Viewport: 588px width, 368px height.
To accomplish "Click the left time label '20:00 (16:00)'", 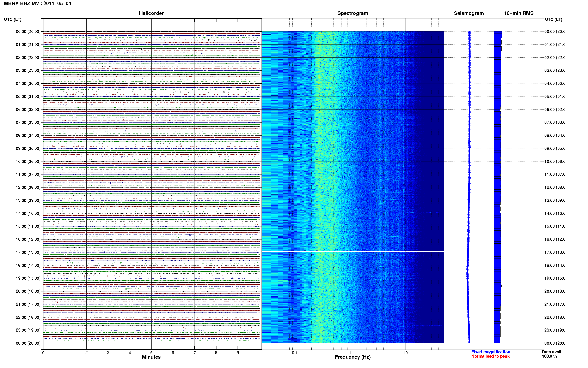I will [x=28, y=291].
